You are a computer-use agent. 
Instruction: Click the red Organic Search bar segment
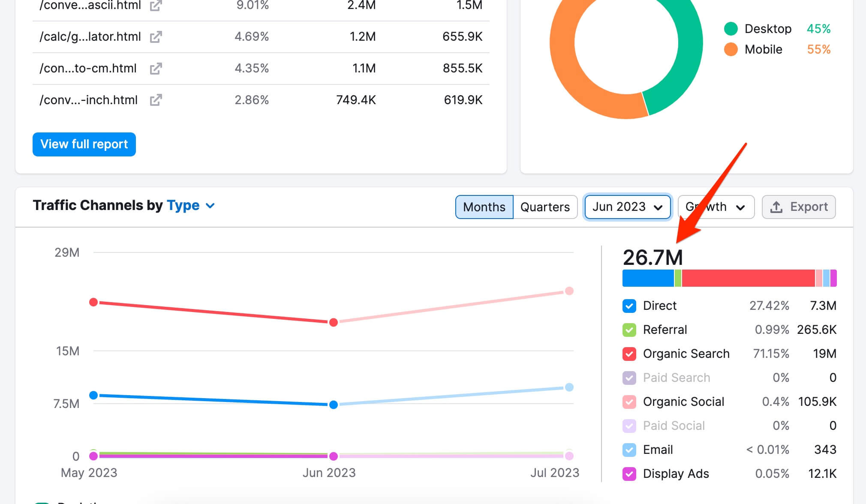tap(748, 278)
